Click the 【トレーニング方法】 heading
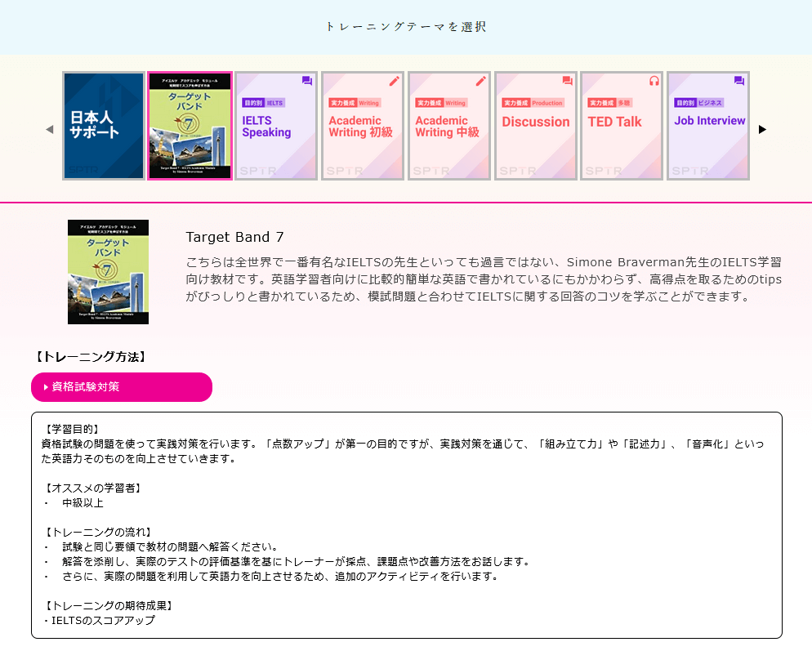 [91, 357]
